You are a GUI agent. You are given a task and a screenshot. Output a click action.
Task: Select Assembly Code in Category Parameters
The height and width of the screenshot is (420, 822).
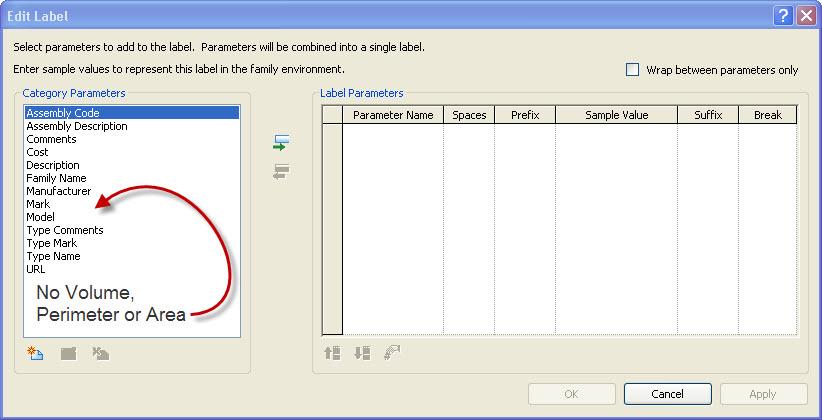point(132,113)
